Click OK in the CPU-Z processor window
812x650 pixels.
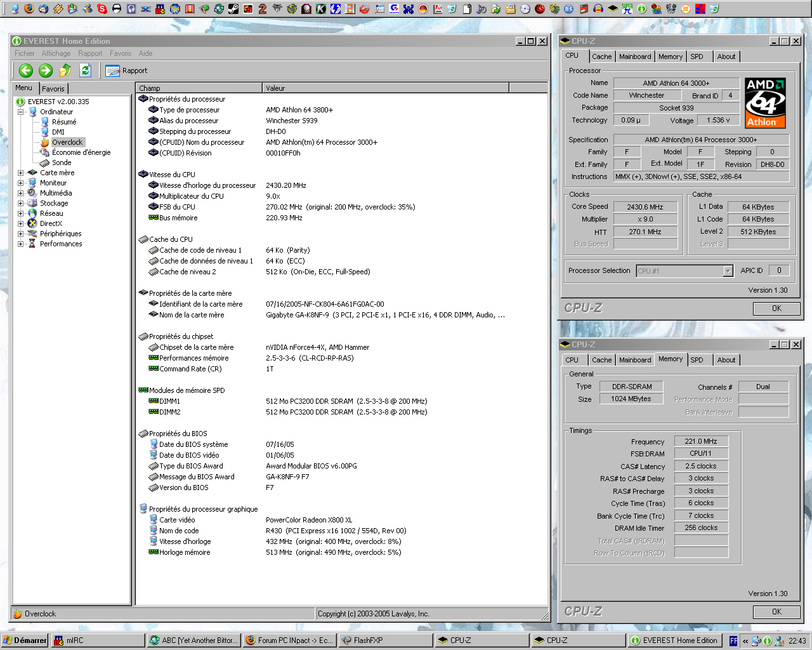tap(776, 308)
